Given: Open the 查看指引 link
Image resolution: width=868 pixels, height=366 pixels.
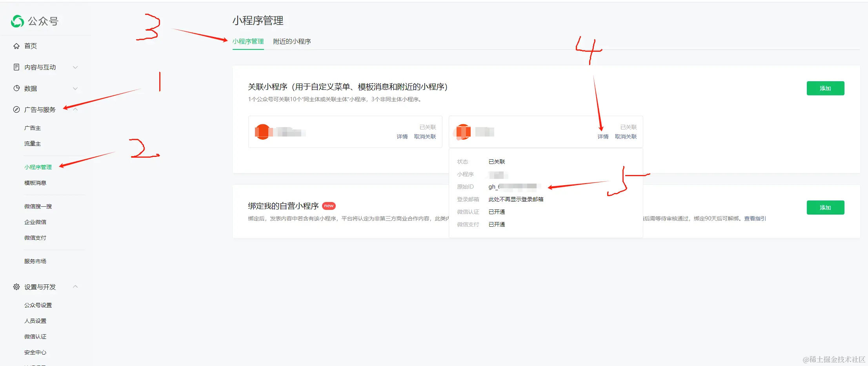Looking at the screenshot, I should pos(755,219).
